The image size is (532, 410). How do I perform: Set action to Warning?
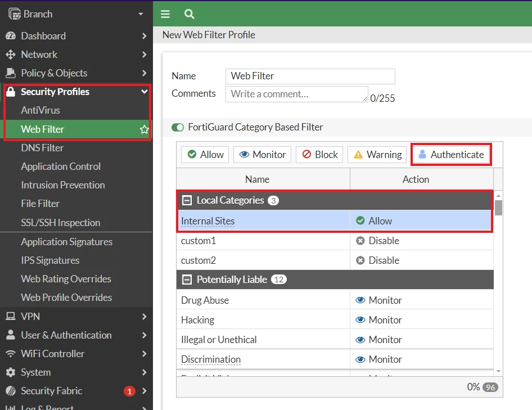click(x=377, y=155)
